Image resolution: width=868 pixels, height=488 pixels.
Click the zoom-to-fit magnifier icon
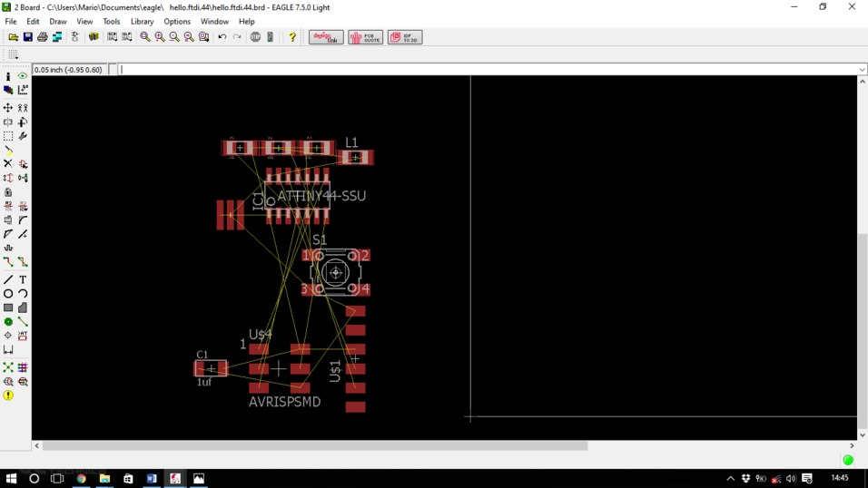145,37
